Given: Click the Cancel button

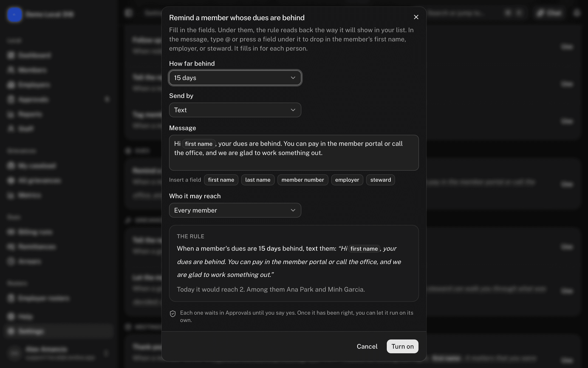Looking at the screenshot, I should point(367,346).
